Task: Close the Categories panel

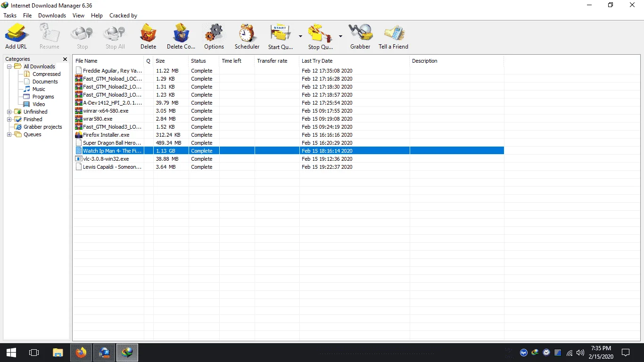Action: coord(65,59)
